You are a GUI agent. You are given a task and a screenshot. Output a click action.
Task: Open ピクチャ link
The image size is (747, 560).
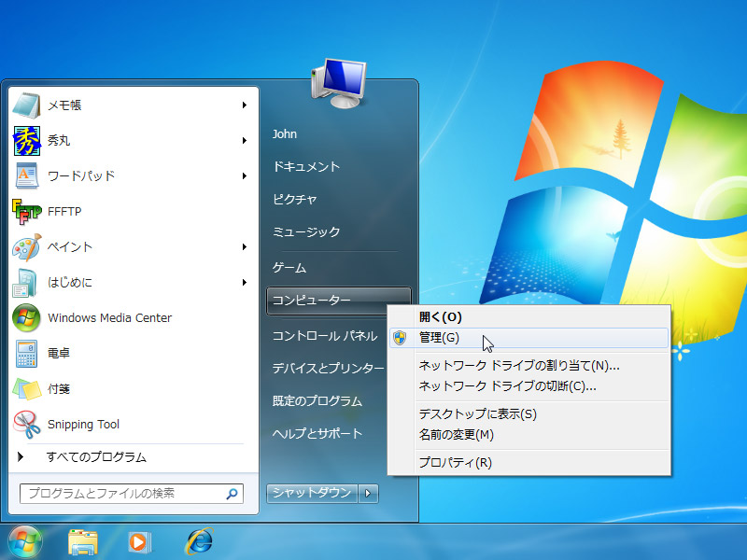pyautogui.click(x=294, y=199)
